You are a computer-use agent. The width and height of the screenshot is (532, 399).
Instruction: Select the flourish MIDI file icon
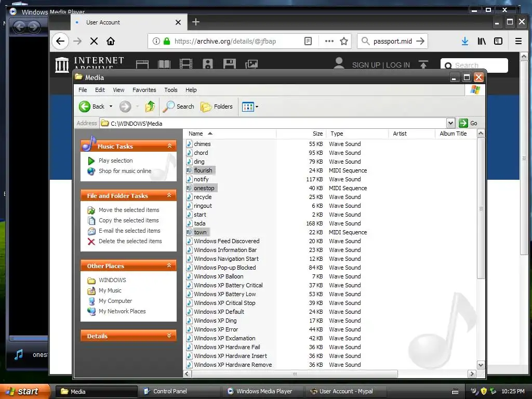coord(189,170)
